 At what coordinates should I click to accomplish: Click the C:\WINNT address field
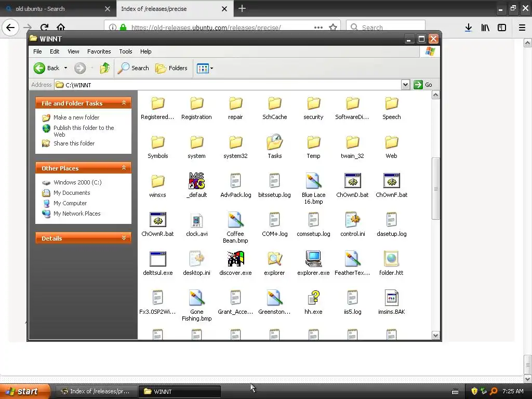coord(228,85)
